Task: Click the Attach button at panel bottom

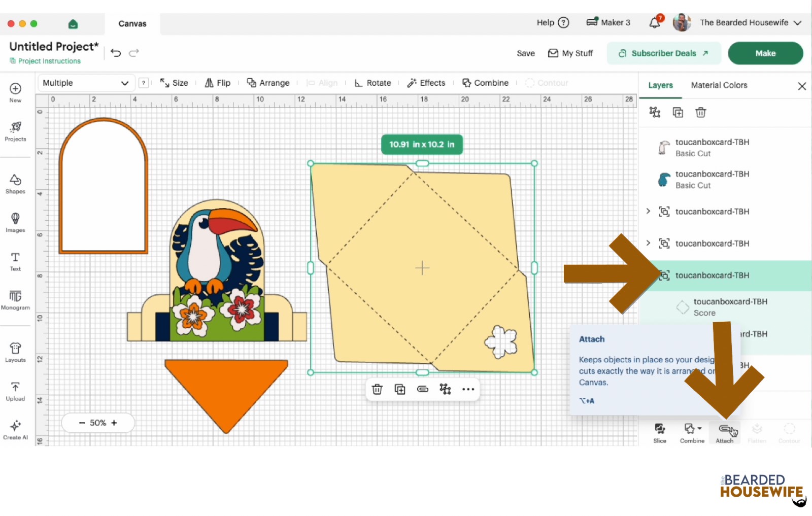Action: tap(725, 433)
